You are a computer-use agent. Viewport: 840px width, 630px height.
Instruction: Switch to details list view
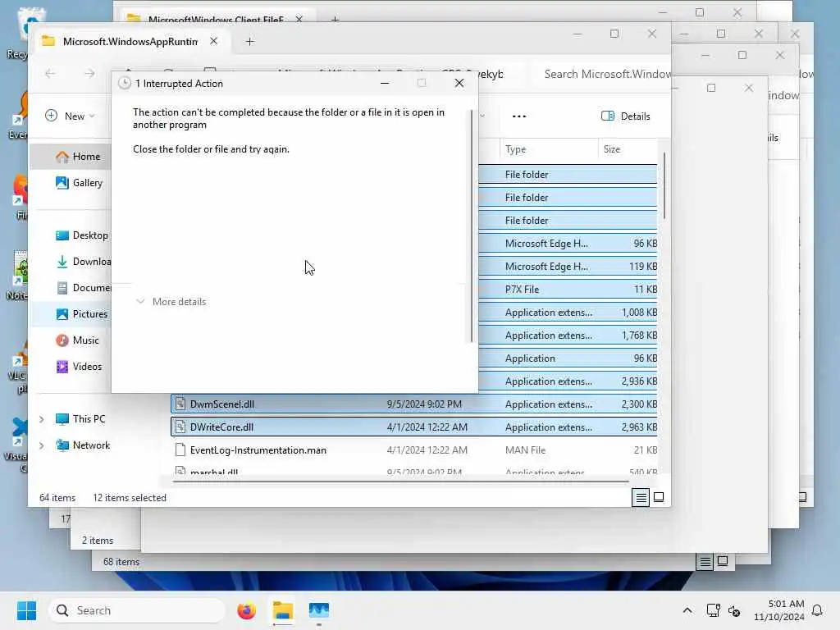641,498
